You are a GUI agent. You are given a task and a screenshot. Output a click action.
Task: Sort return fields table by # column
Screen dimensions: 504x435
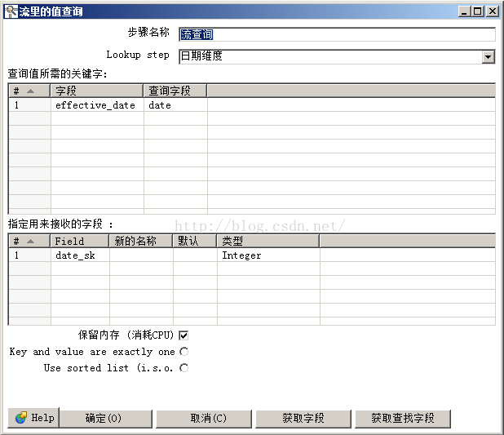point(29,241)
